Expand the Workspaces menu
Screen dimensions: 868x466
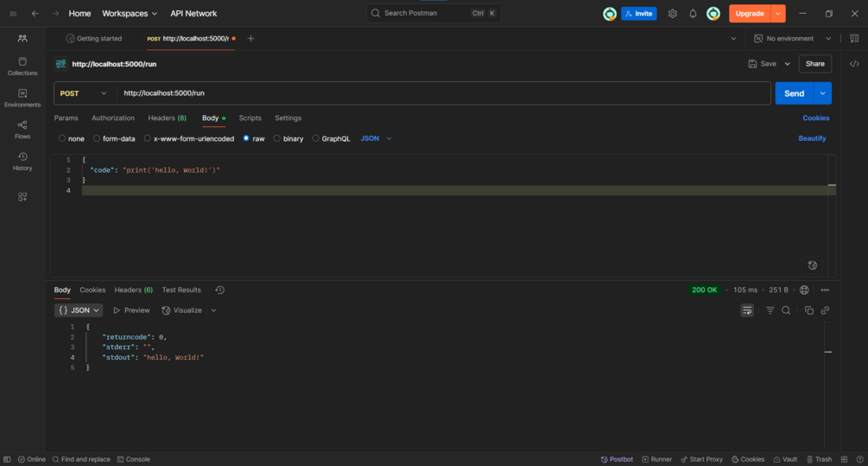(x=130, y=13)
